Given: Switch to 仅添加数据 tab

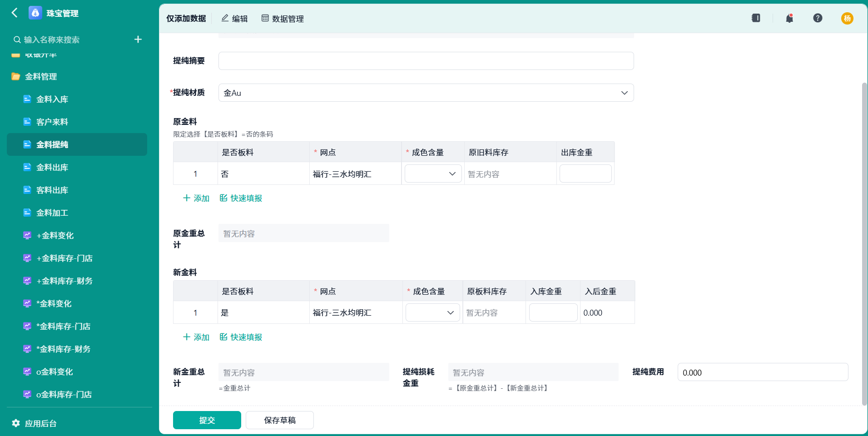Looking at the screenshot, I should pos(186,19).
